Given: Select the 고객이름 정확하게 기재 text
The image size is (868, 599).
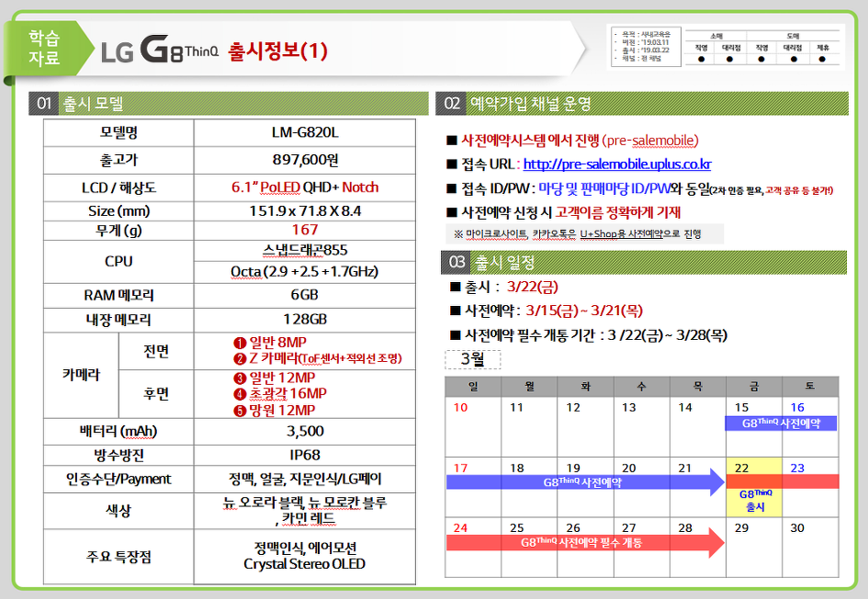Looking at the screenshot, I should point(618,212).
